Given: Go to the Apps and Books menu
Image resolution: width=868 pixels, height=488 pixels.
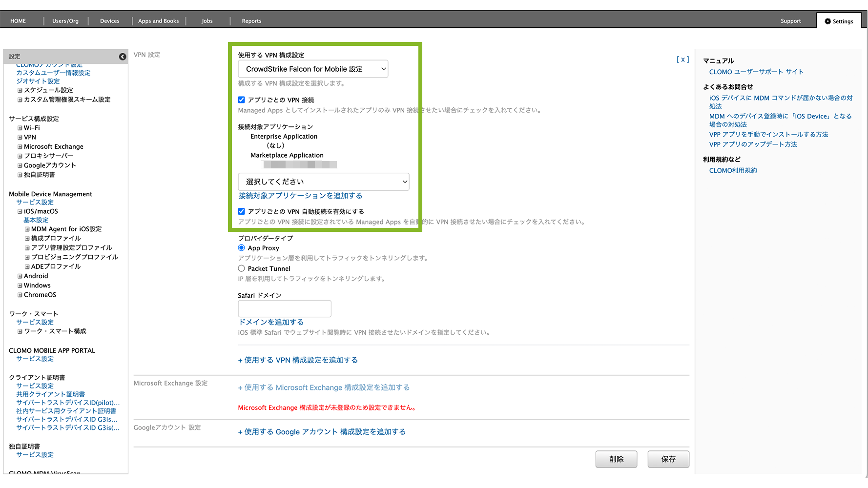Looking at the screenshot, I should pos(158,21).
